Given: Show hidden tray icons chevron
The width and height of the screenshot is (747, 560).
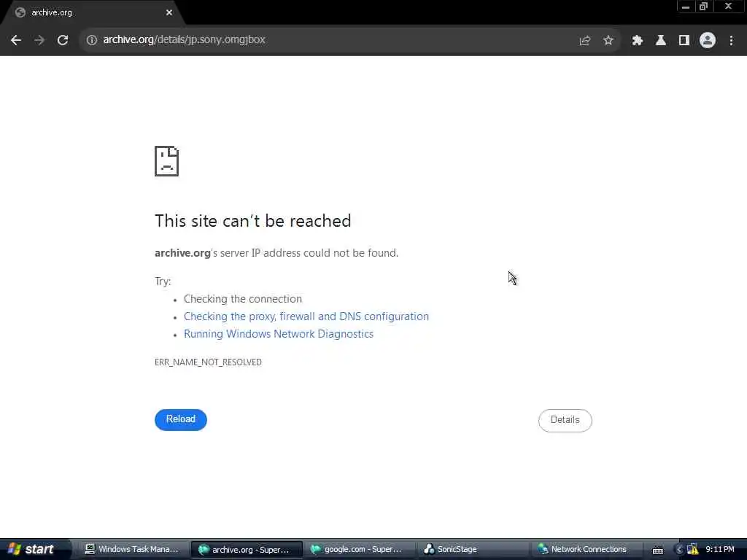Looking at the screenshot, I should [x=680, y=550].
